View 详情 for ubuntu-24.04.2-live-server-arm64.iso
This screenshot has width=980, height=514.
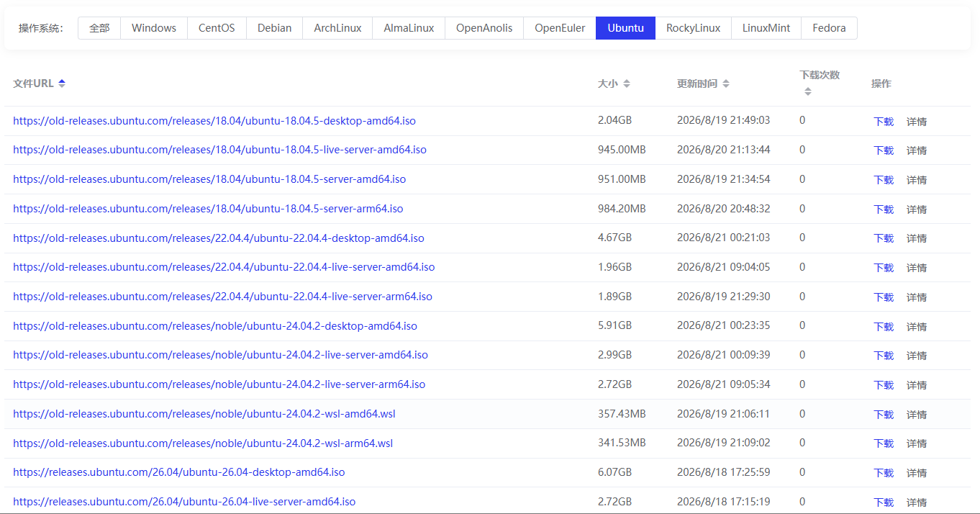coord(917,385)
